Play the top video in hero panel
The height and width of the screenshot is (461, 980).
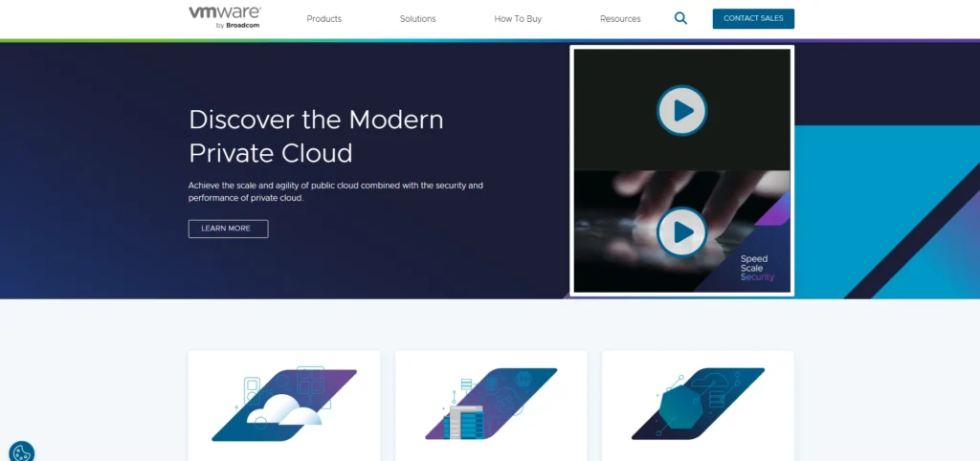681,110
